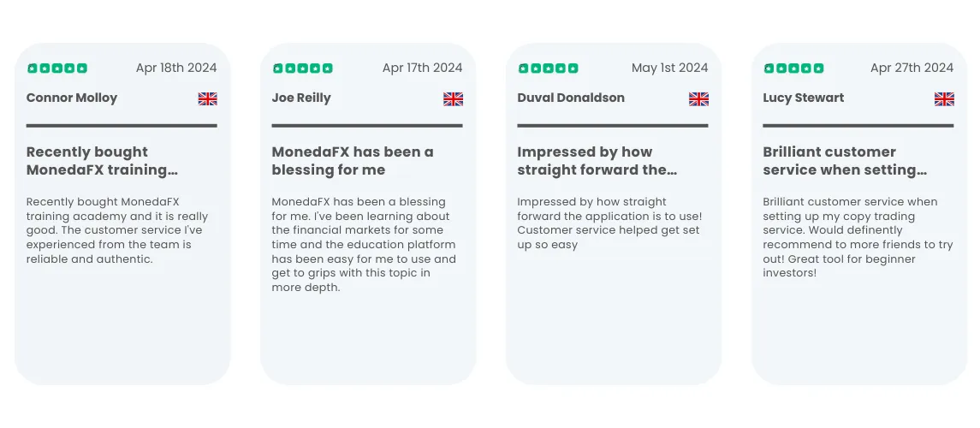Screen dimensions: 980x428
Task: Click the UK flag beside Lucy Stewart
Action: (944, 98)
